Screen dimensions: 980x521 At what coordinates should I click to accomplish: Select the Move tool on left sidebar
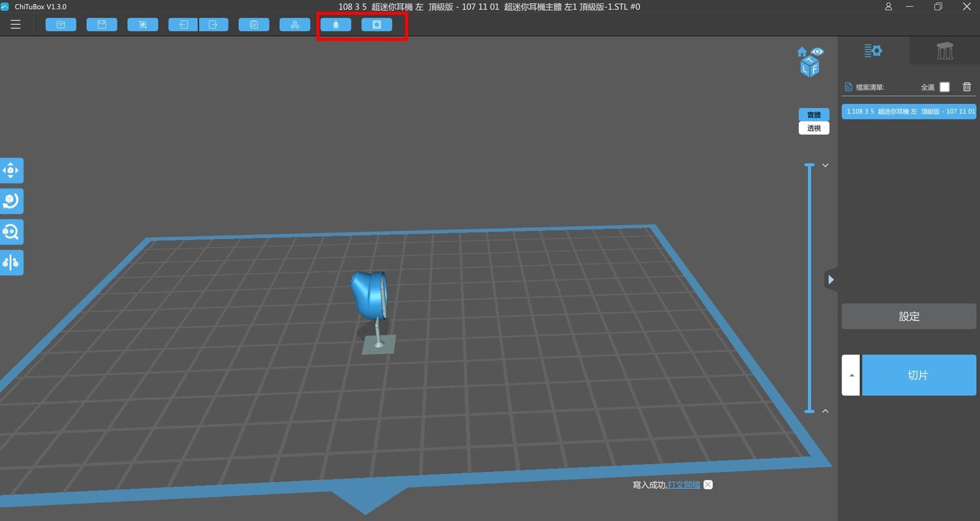tap(11, 170)
